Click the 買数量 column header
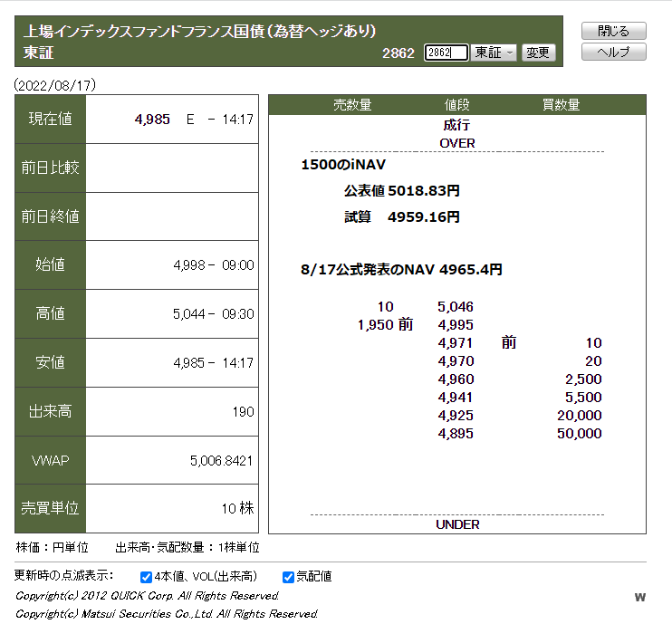 coord(561,105)
